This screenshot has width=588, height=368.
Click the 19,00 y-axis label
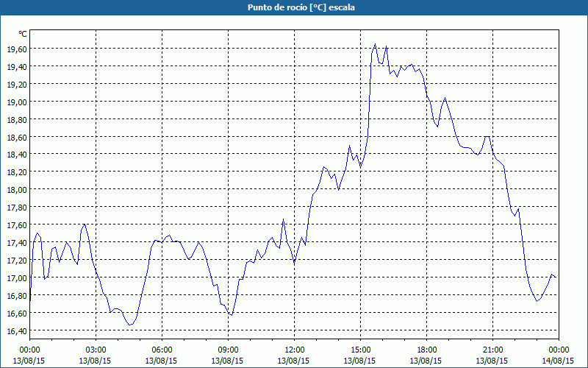coord(17,102)
